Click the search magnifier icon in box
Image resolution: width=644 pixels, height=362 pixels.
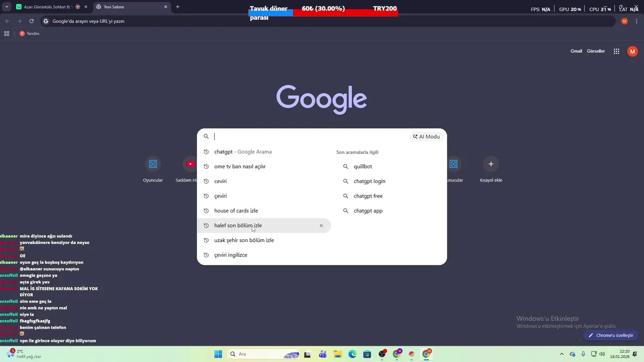206,136
